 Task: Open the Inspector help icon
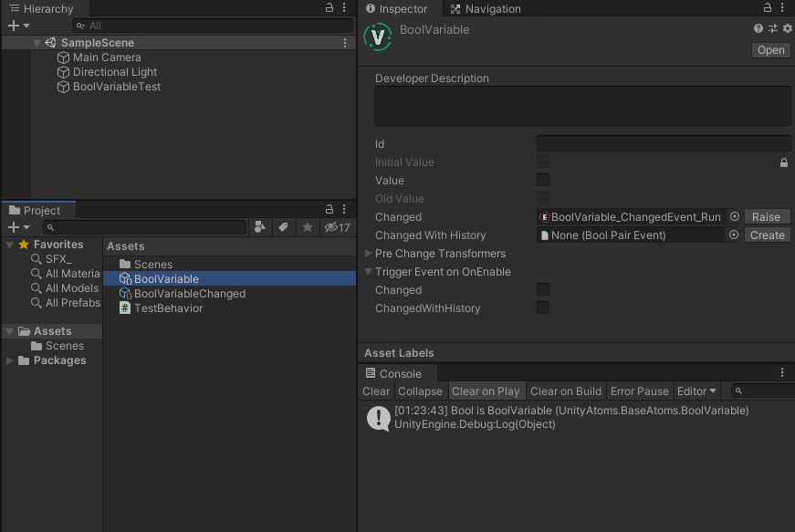758,27
